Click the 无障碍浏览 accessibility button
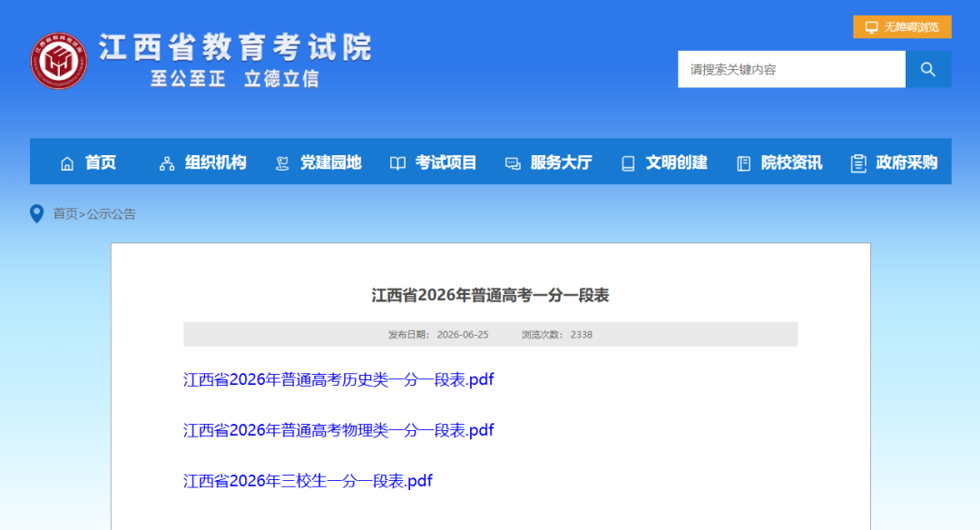 [903, 27]
